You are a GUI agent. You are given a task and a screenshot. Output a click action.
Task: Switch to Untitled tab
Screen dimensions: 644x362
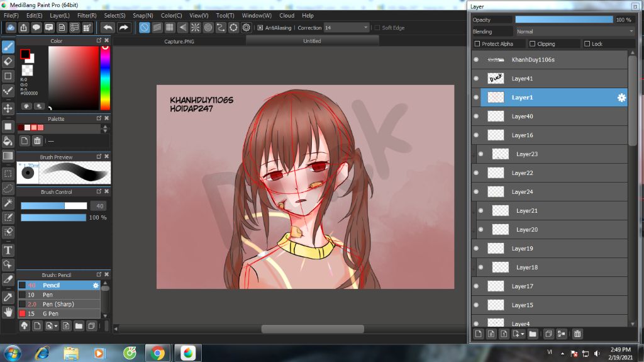click(312, 41)
